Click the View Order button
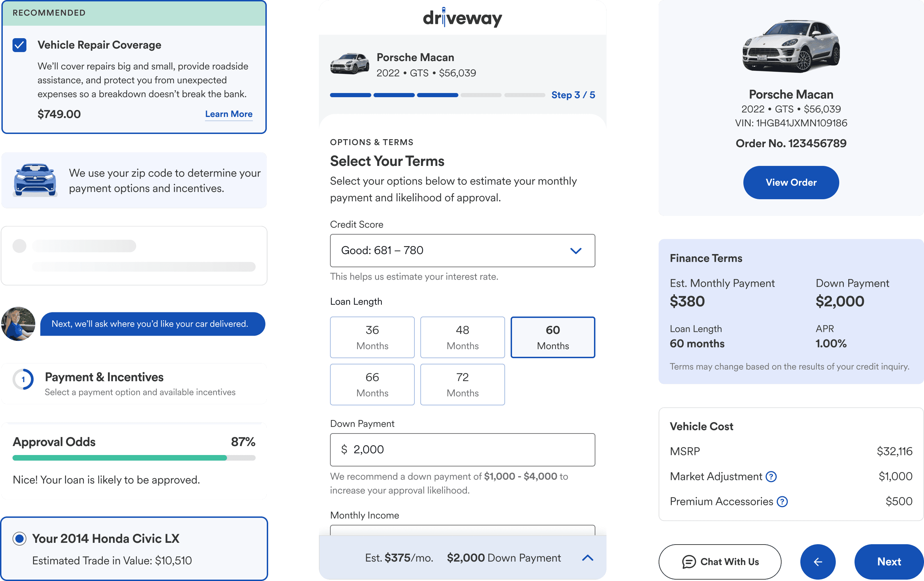This screenshot has height=581, width=924. pyautogui.click(x=791, y=182)
